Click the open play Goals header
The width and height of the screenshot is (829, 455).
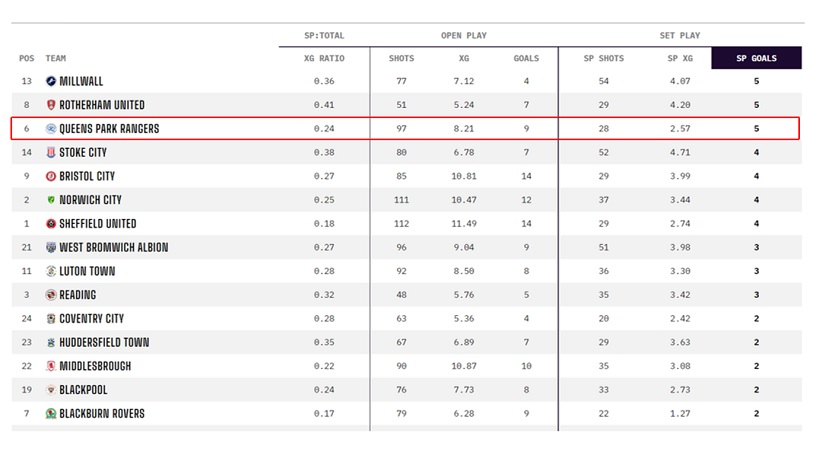click(526, 58)
